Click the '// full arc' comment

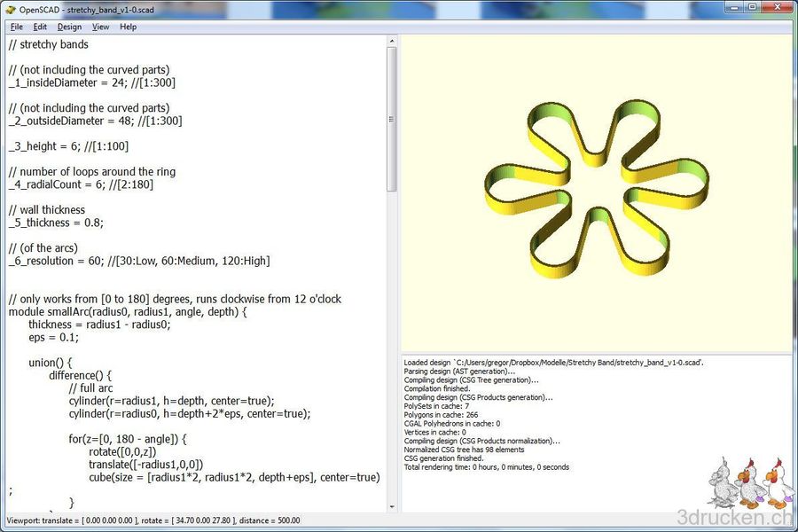coord(90,388)
